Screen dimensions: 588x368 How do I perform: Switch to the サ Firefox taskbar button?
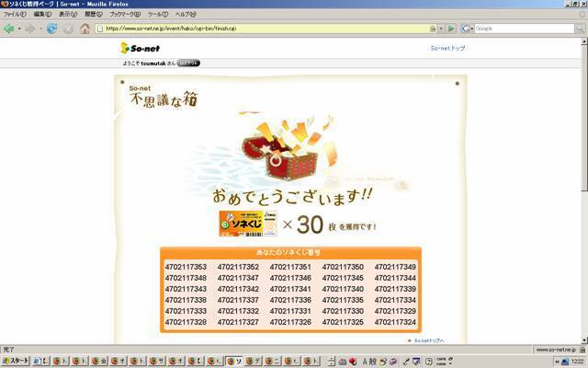click(157, 361)
